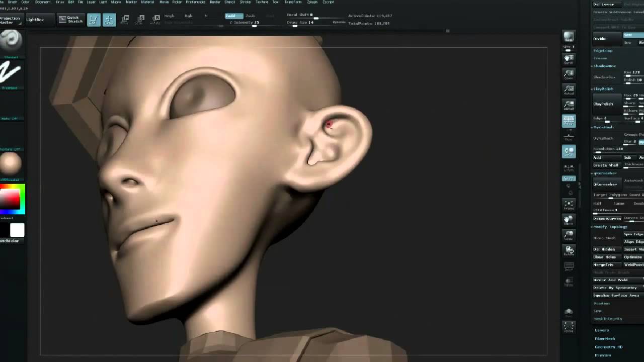Click the Scroll canvas icon

point(569,59)
